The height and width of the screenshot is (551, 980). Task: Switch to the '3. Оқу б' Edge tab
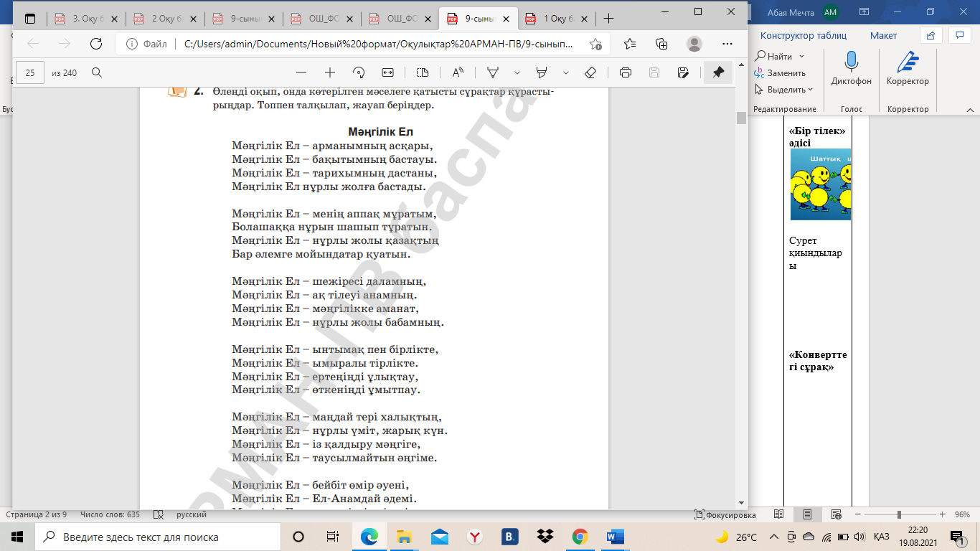83,19
